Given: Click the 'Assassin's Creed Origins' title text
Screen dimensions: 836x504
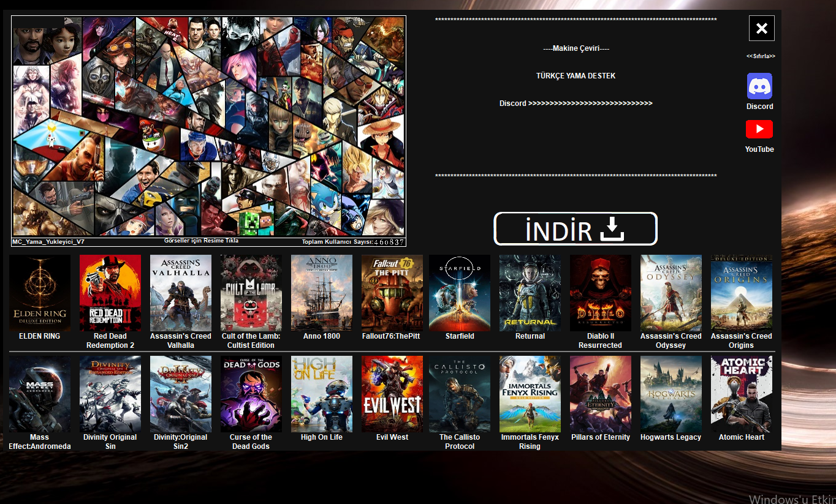Looking at the screenshot, I should pos(742,340).
